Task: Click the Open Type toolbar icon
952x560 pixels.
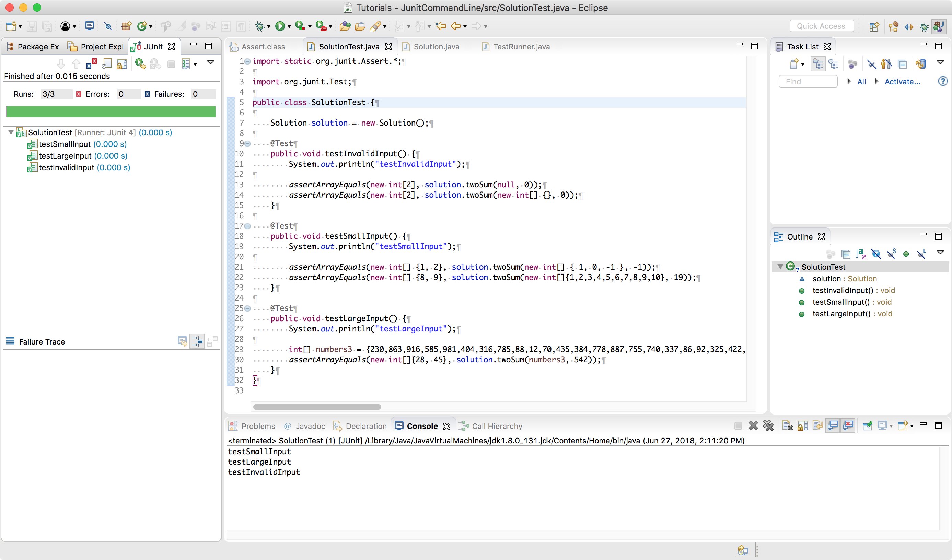Action: 345,26
